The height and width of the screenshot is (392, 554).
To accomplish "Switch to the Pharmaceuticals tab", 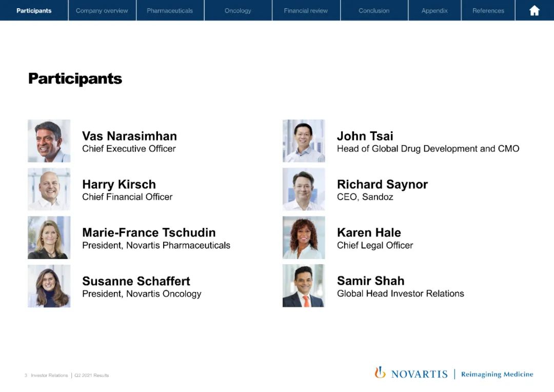I will 170,10.
